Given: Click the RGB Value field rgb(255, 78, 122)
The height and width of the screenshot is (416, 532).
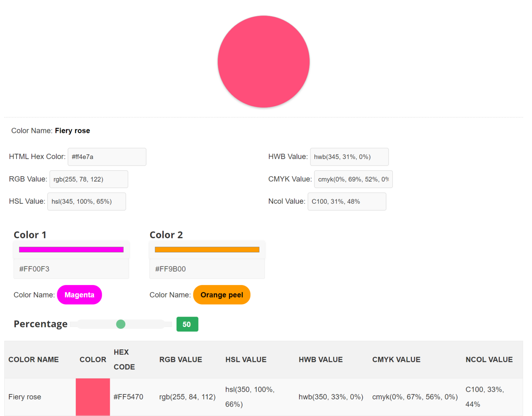Looking at the screenshot, I should 89,179.
